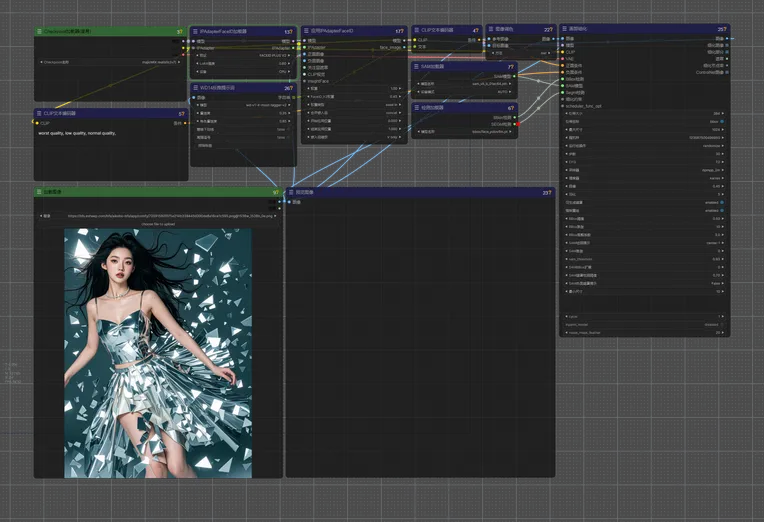Viewport: 764px width, 522px height.
Task: Open the wd-v1-4-moat-tagger-v2 model dropdown
Action: pyautogui.click(x=243, y=105)
